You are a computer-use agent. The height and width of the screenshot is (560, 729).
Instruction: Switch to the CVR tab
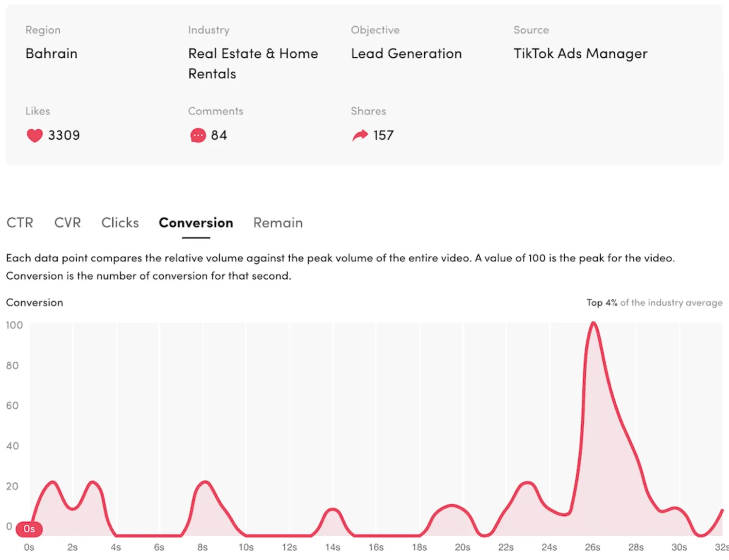pyautogui.click(x=68, y=222)
